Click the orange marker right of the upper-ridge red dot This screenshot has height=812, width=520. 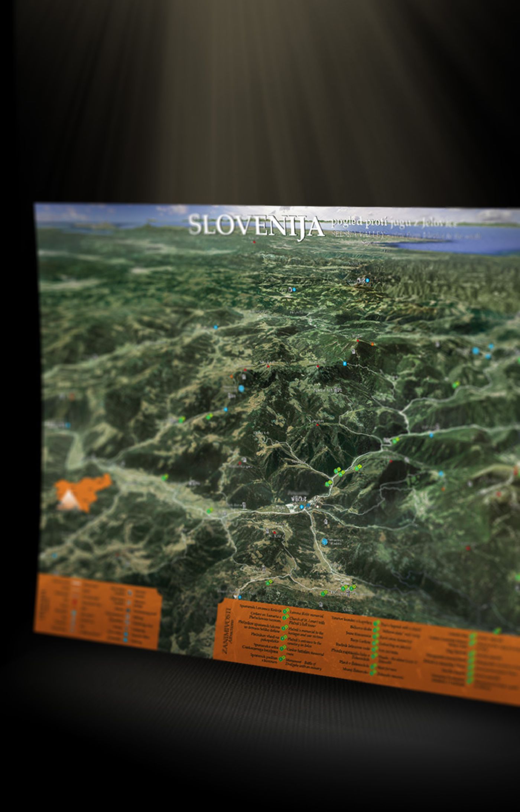pos(373,344)
